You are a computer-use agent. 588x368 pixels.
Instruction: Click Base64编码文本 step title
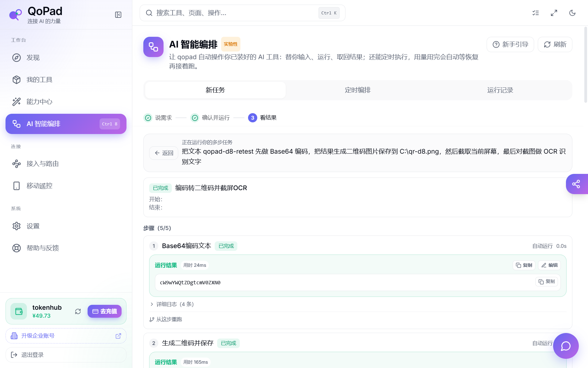click(187, 246)
